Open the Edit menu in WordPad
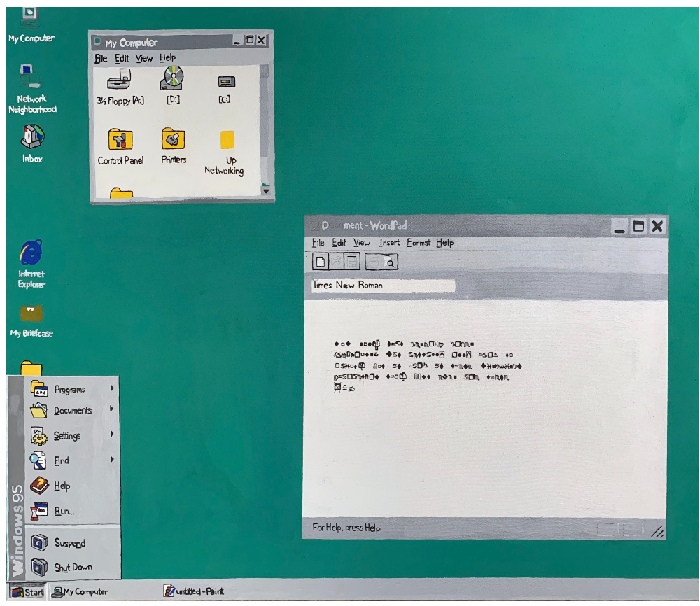Screen dimensions: 700x606 [339, 242]
